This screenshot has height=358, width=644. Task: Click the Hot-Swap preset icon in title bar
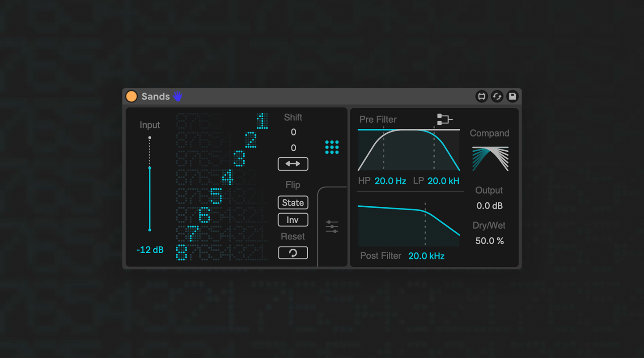[482, 96]
